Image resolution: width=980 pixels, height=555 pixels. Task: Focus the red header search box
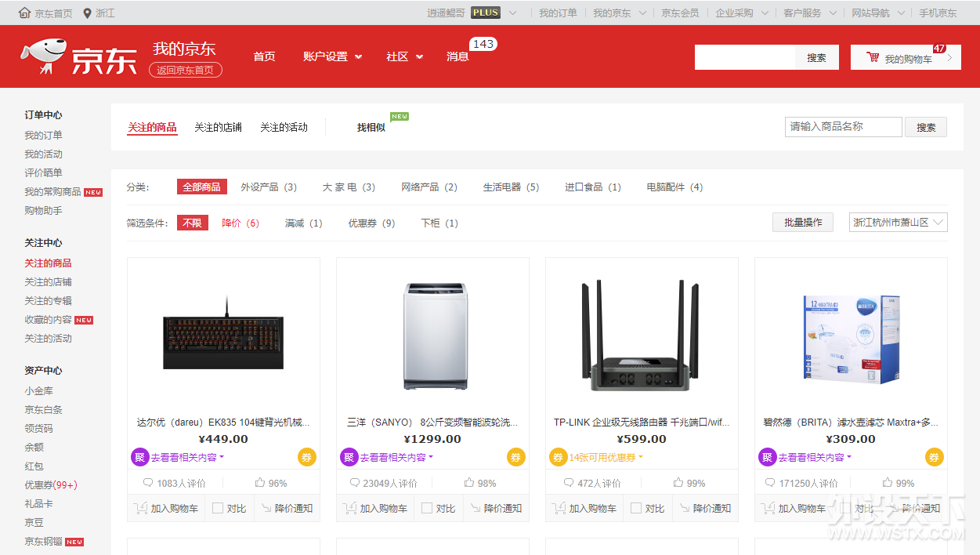(x=745, y=57)
